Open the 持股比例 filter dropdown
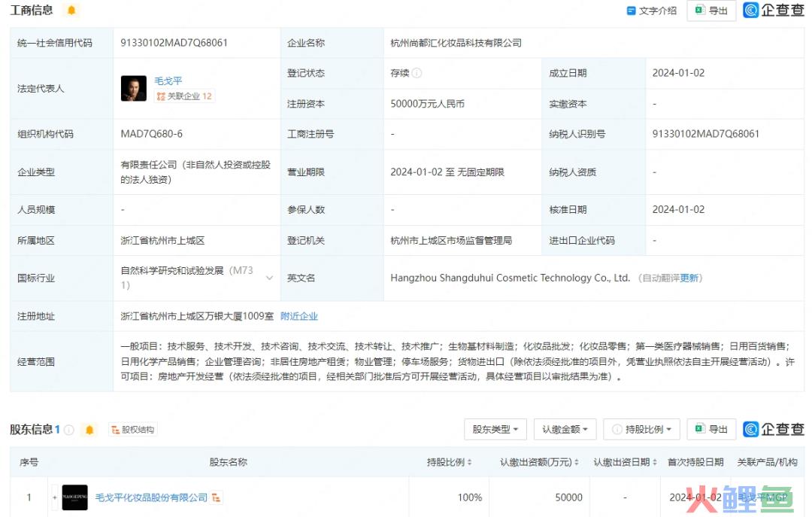The height and width of the screenshot is (517, 812). point(641,430)
